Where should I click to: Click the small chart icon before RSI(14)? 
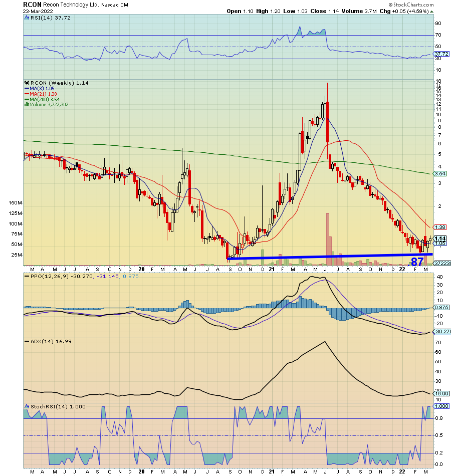tap(27, 18)
